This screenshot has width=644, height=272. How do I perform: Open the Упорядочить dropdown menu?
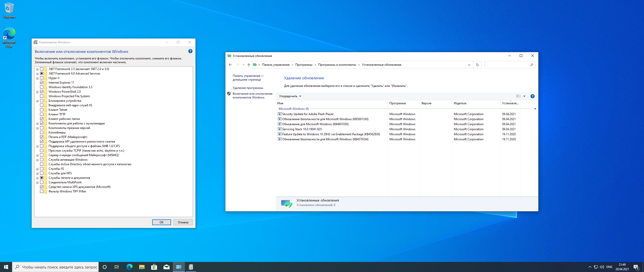click(290, 96)
